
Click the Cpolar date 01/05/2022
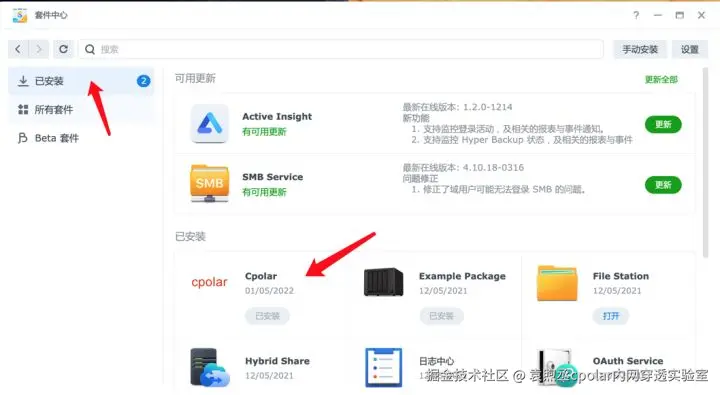tap(269, 291)
